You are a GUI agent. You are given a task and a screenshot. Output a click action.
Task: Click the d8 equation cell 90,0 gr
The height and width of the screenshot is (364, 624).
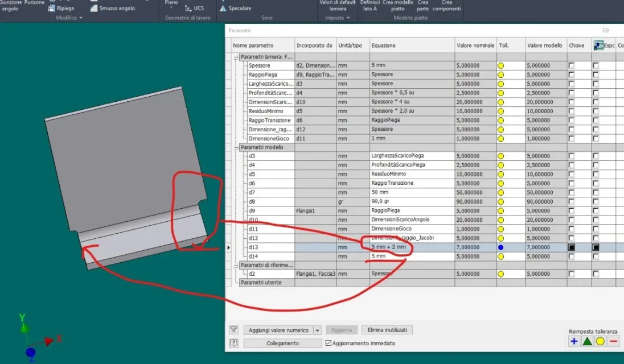coord(412,201)
